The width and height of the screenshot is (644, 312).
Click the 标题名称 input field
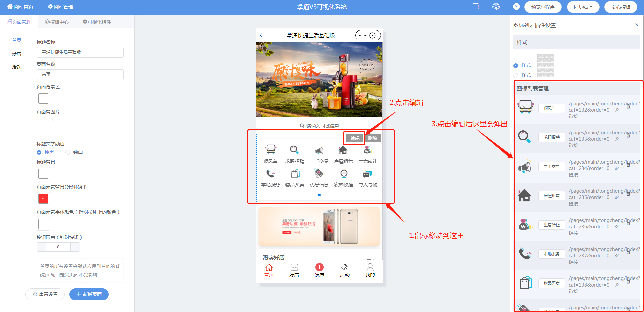pos(80,52)
